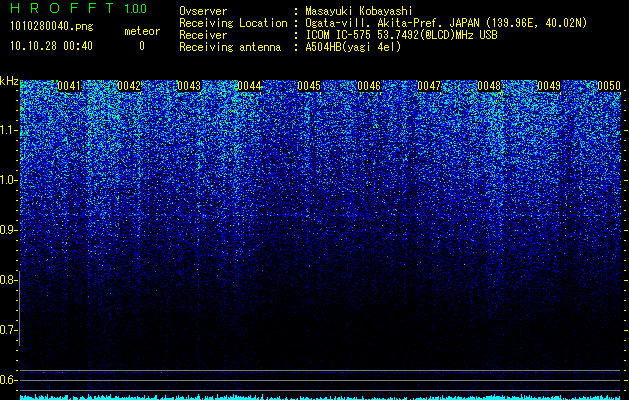Click the ICOM IC-575 receiver text

(x=401, y=35)
